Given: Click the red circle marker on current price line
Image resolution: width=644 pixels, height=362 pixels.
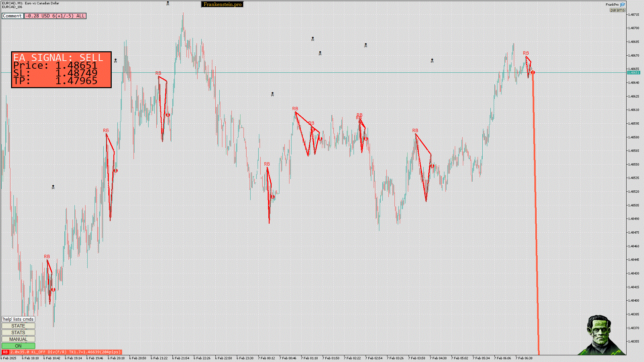Looking at the screenshot, I should [x=533, y=72].
